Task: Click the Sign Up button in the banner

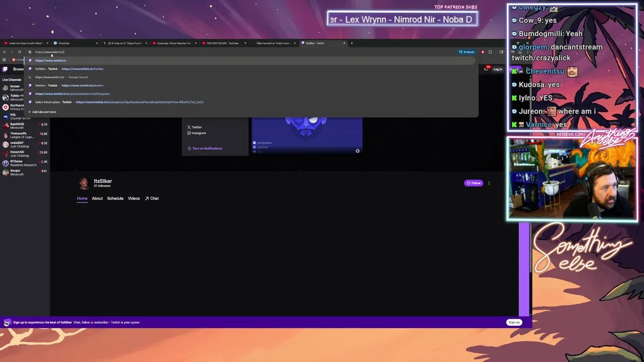Action: [x=514, y=322]
